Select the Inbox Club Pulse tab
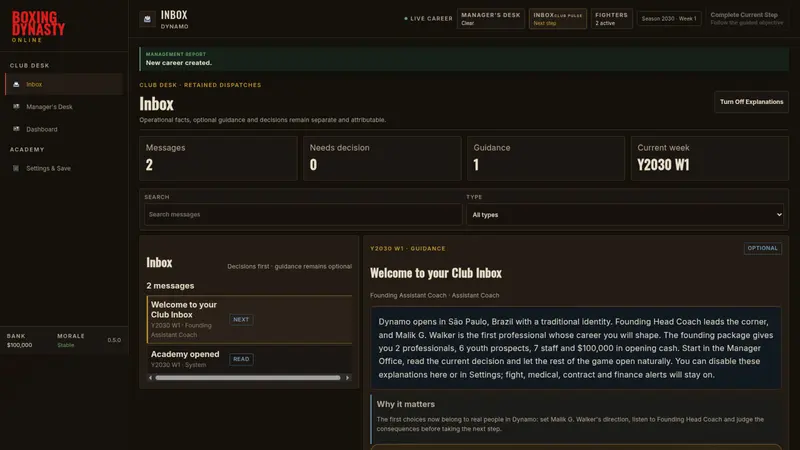The width and height of the screenshot is (800, 450). pyautogui.click(x=557, y=19)
